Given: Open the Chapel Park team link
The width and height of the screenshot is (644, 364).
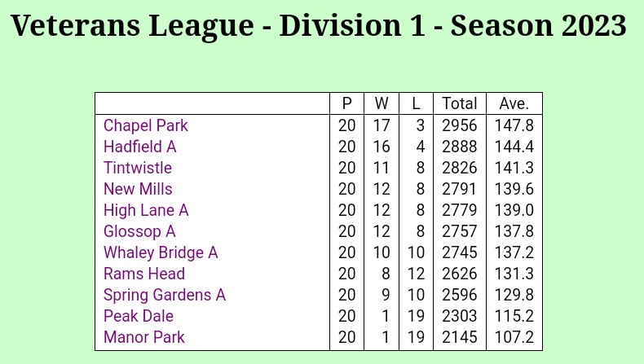Looking at the screenshot, I should [x=146, y=125].
